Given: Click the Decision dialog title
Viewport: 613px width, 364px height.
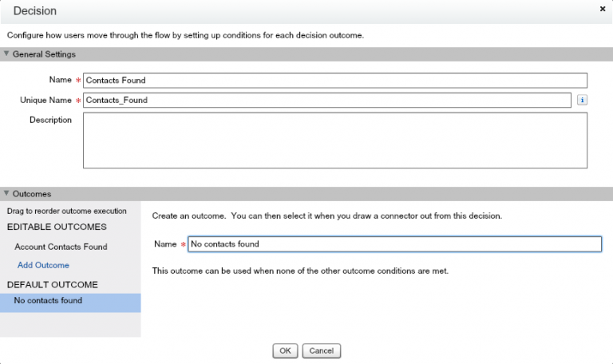Looking at the screenshot, I should point(34,10).
